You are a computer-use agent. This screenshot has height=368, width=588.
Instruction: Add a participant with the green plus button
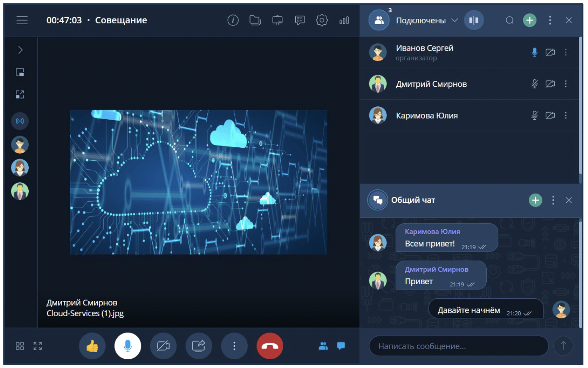point(529,20)
